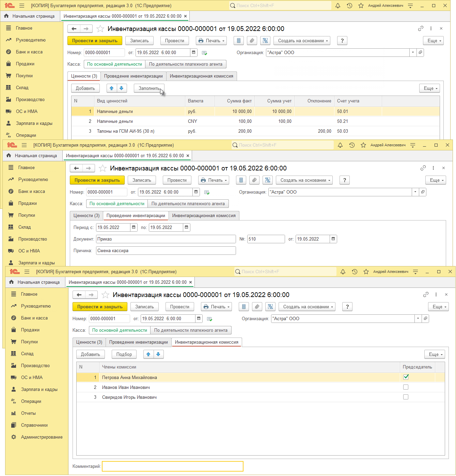Click the ? help button in bottom window

[x=347, y=307]
